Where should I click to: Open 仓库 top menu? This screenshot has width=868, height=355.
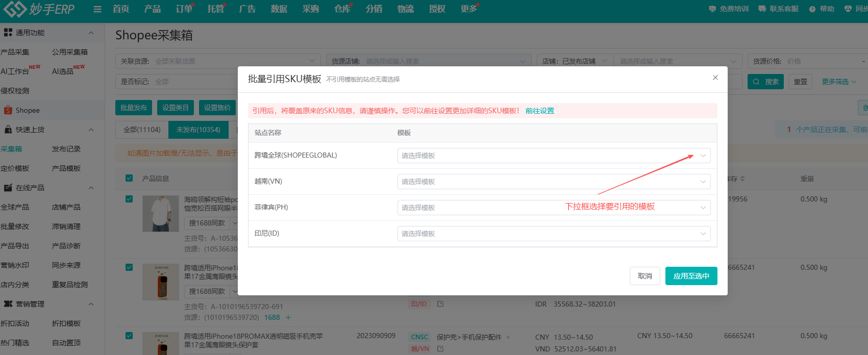coord(342,9)
